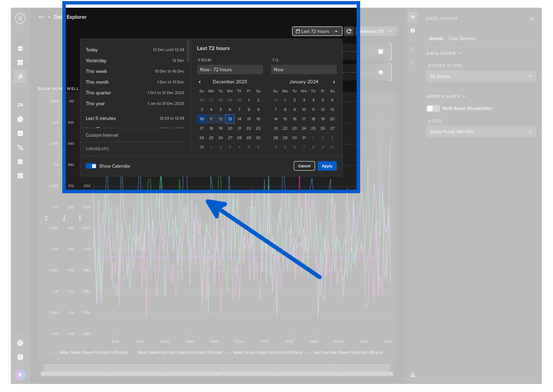Click the download icon at bottom right
553x392 pixels.
pos(413,374)
